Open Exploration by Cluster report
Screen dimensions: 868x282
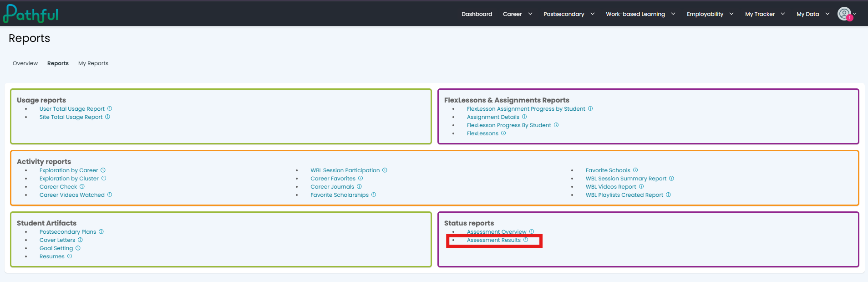click(x=69, y=179)
